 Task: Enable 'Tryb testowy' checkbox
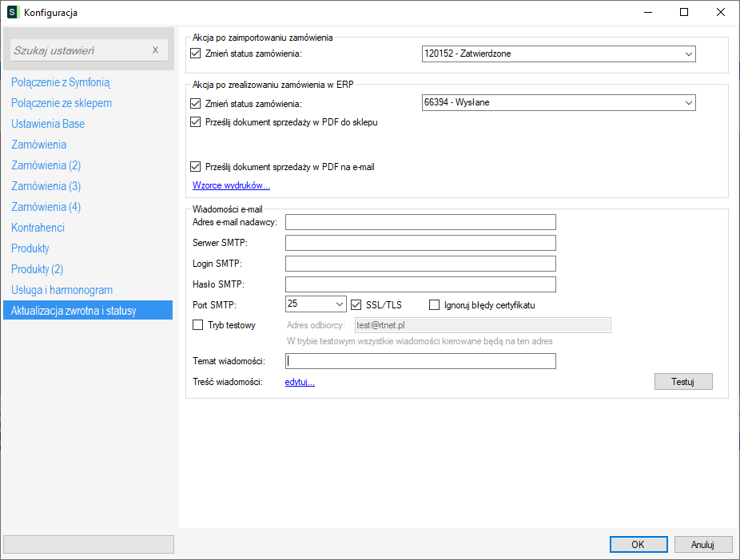click(198, 325)
